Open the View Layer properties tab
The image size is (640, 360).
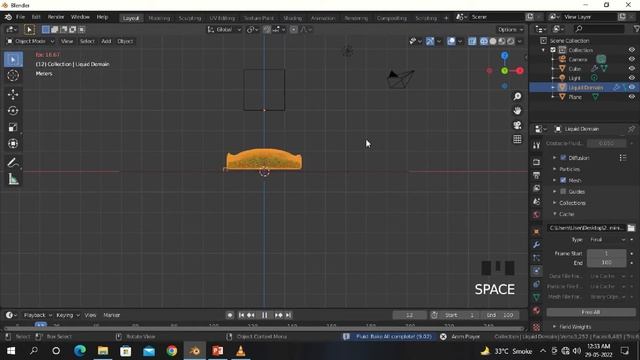pyautogui.click(x=536, y=188)
